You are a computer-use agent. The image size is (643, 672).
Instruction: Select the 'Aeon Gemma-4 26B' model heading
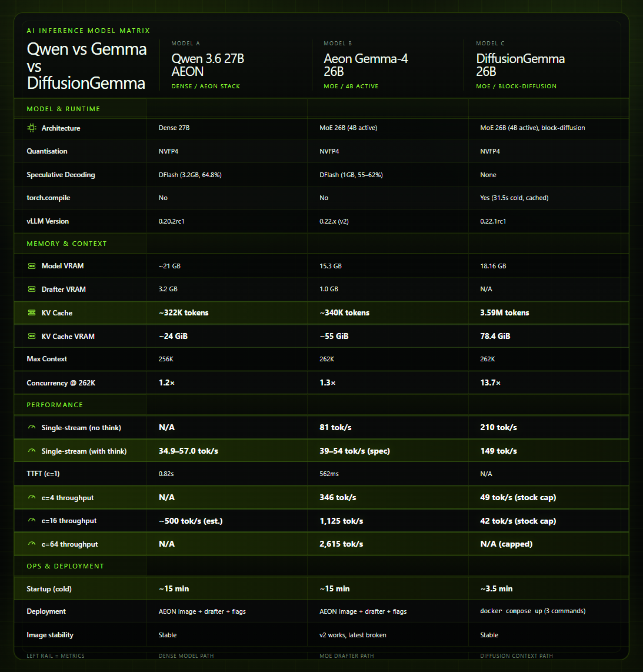(x=366, y=65)
